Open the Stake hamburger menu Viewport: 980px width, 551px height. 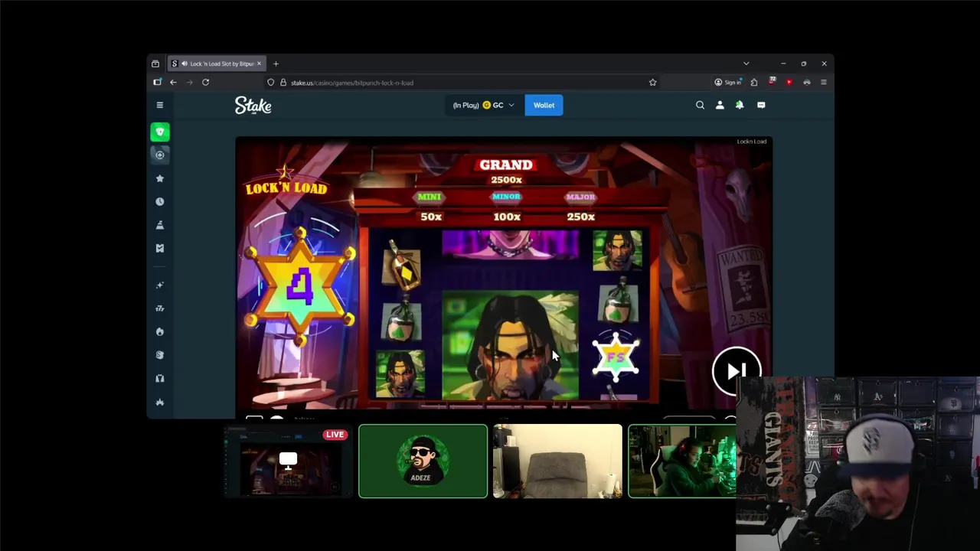[160, 105]
